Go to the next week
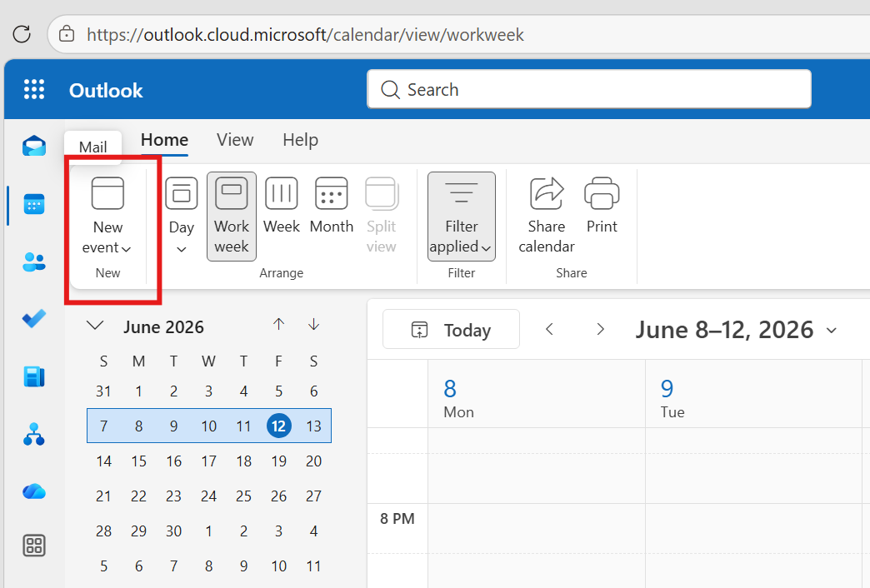Screen dimensions: 870x588 [600, 330]
